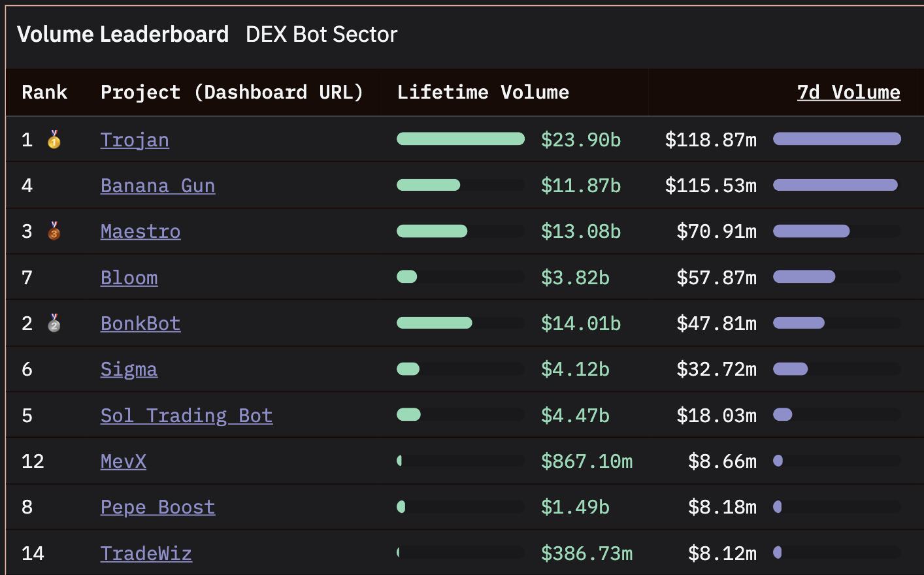Viewport: 924px width, 575px height.
Task: Open the Maestro project link
Action: click(x=140, y=231)
